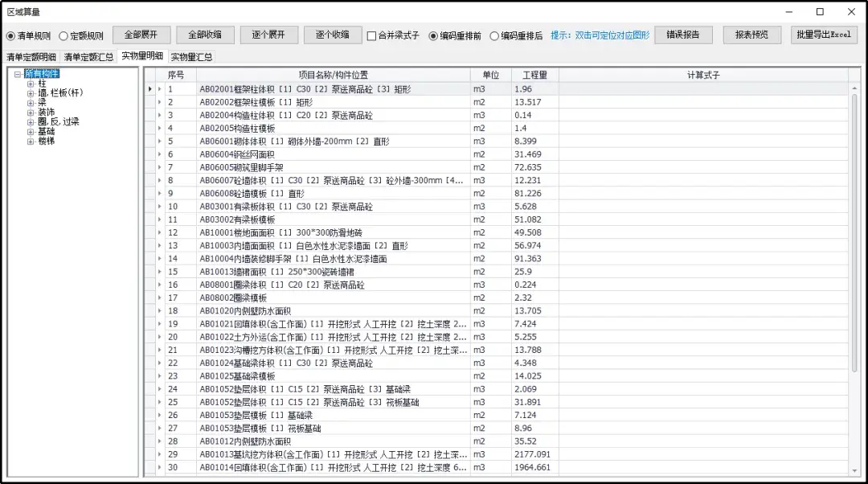Select row AB02004构造柱体积

(x=502, y=115)
